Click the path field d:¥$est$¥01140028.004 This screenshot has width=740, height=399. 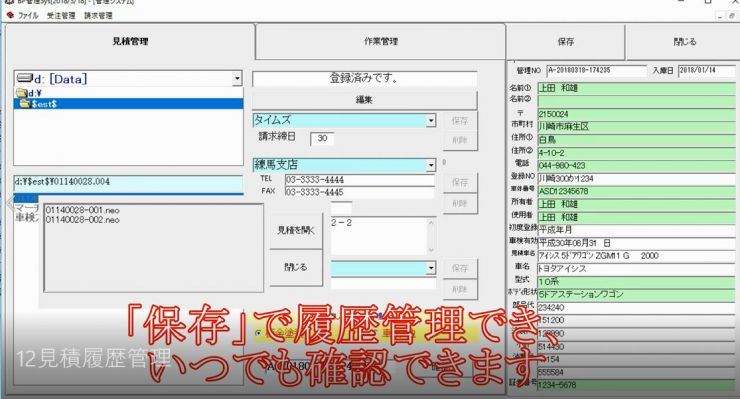coord(128,182)
